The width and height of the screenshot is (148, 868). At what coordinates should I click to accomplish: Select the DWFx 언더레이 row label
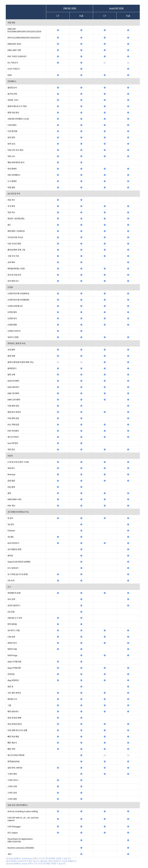click(14, 400)
